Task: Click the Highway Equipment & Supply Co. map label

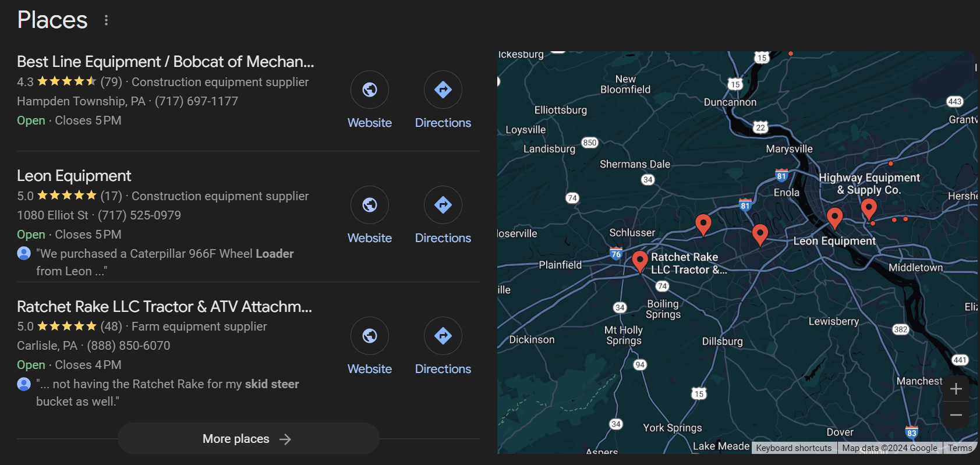Action: click(869, 184)
